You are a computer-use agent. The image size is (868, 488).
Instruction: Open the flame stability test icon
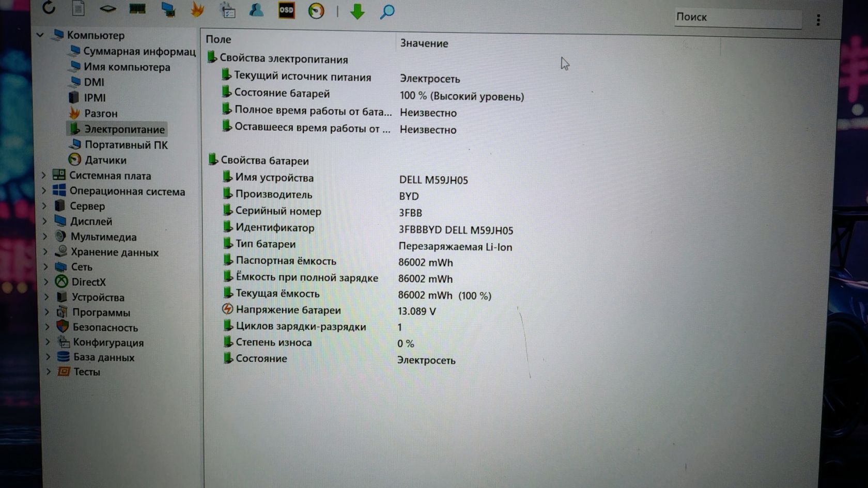pos(197,9)
